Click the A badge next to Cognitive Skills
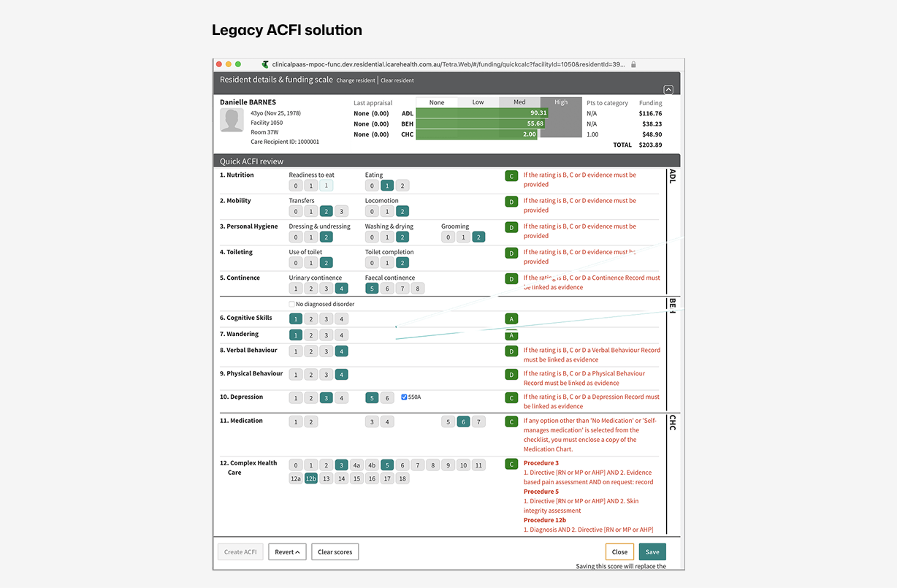The width and height of the screenshot is (897, 588). click(511, 318)
